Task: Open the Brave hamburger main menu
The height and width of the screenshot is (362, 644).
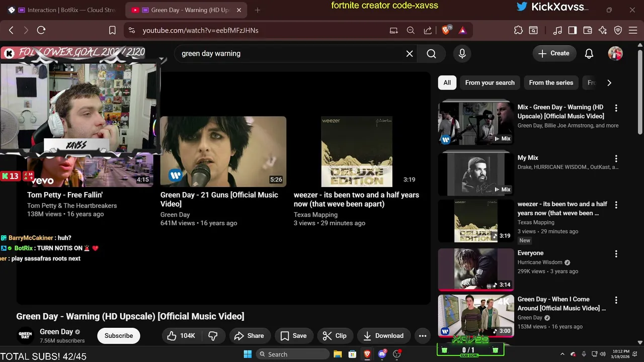Action: click(x=633, y=30)
